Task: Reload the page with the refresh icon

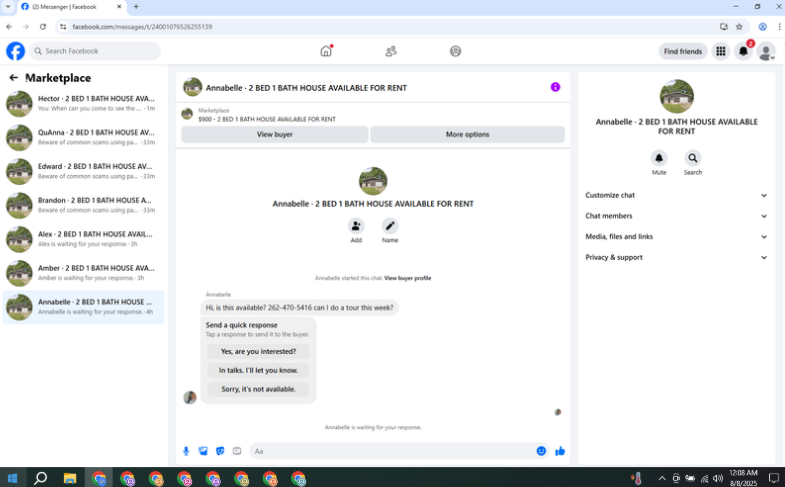Action: [43, 27]
